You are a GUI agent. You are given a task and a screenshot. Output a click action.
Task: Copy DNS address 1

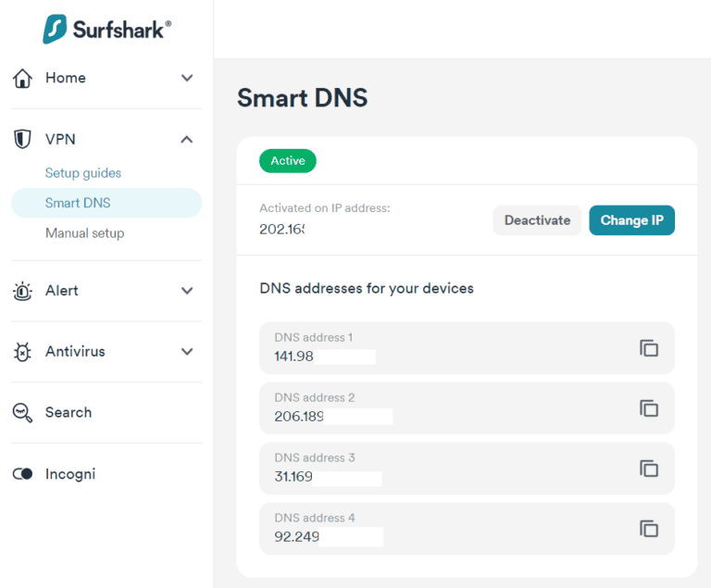(x=649, y=348)
